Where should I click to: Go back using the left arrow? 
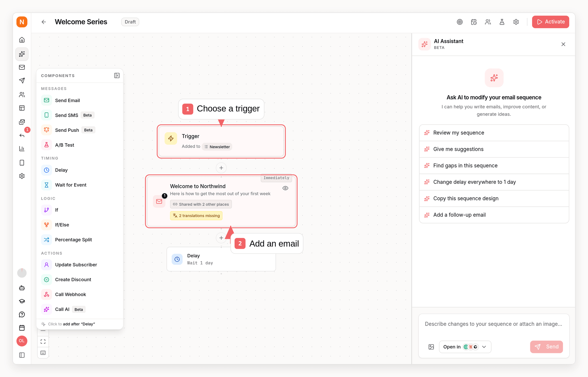pyautogui.click(x=44, y=22)
